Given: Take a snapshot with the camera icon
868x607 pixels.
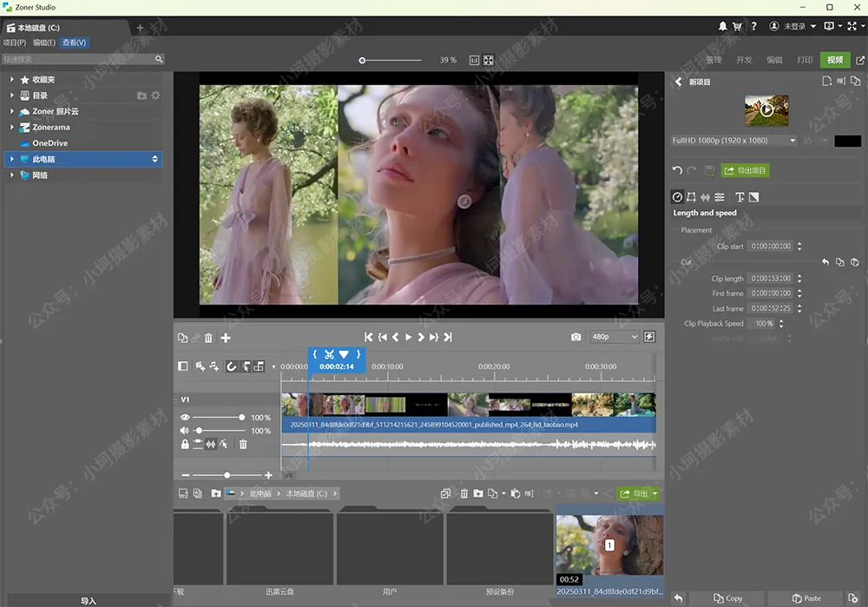Looking at the screenshot, I should [x=575, y=337].
